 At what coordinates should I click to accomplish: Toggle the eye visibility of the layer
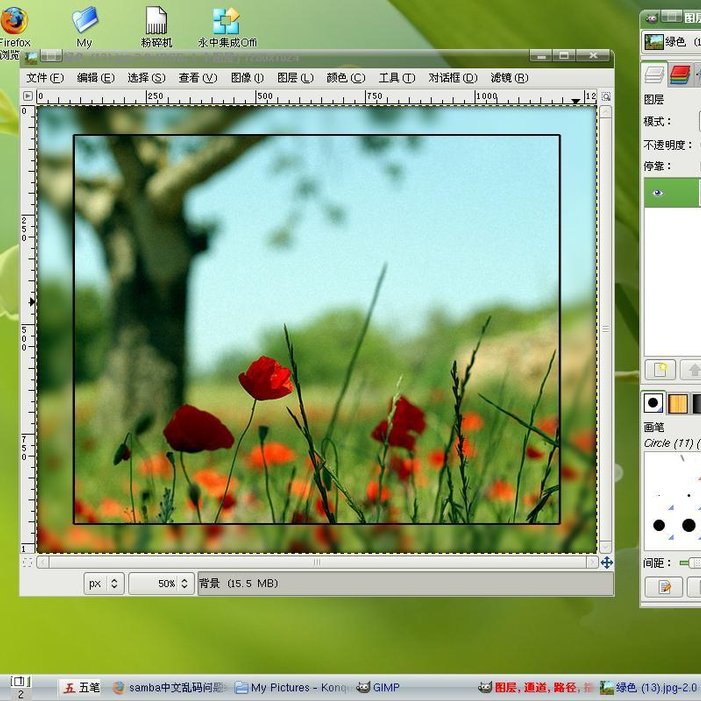point(658,192)
